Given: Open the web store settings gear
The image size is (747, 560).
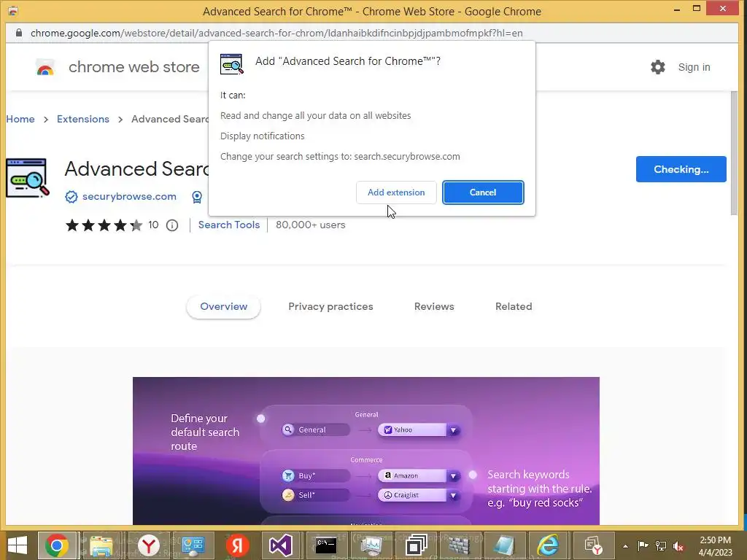Looking at the screenshot, I should pyautogui.click(x=658, y=67).
